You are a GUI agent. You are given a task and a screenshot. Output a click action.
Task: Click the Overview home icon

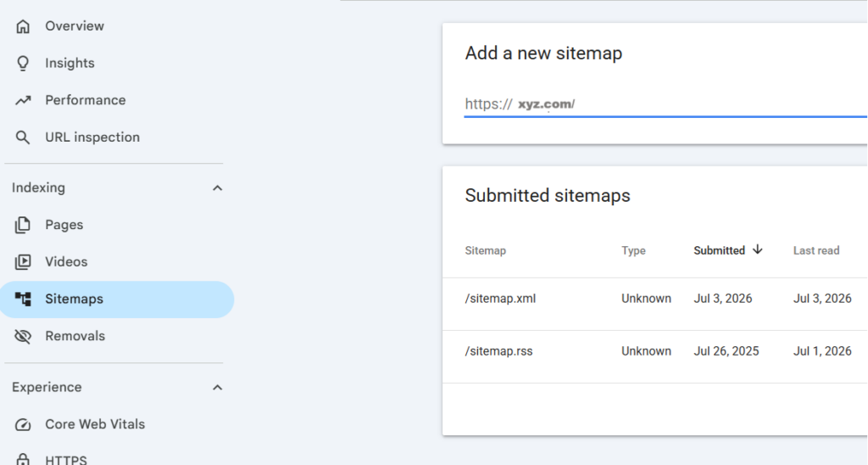(x=23, y=26)
